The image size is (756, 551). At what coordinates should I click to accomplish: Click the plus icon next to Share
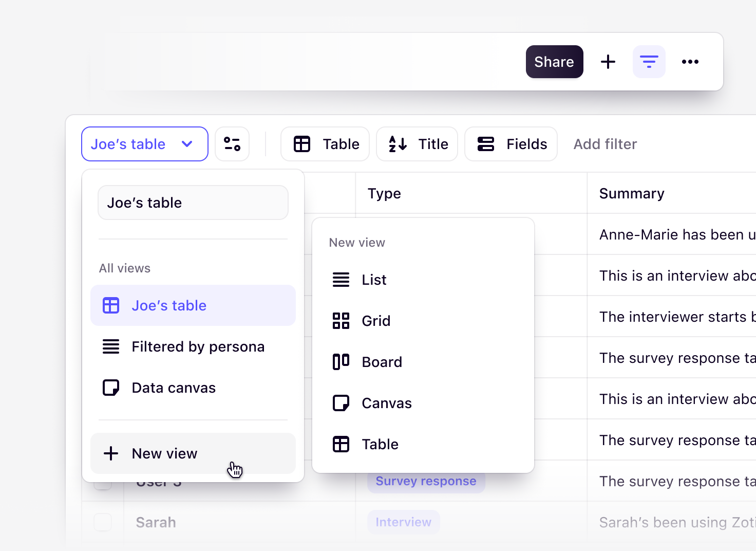tap(608, 62)
